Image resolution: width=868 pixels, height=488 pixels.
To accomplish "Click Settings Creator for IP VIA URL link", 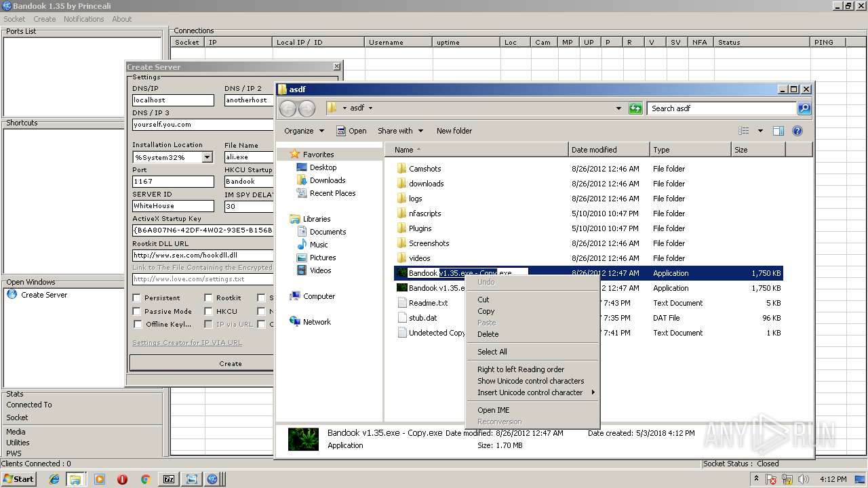I will [187, 343].
